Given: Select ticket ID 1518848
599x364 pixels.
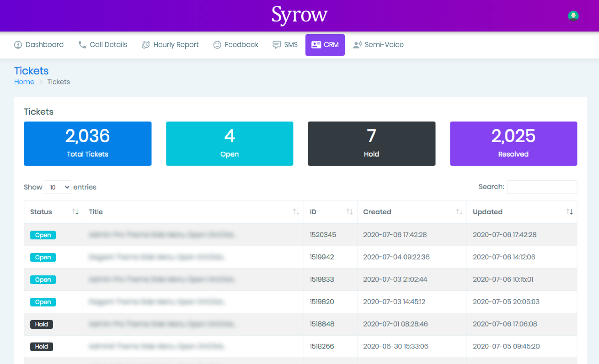Looking at the screenshot, I should point(322,324).
